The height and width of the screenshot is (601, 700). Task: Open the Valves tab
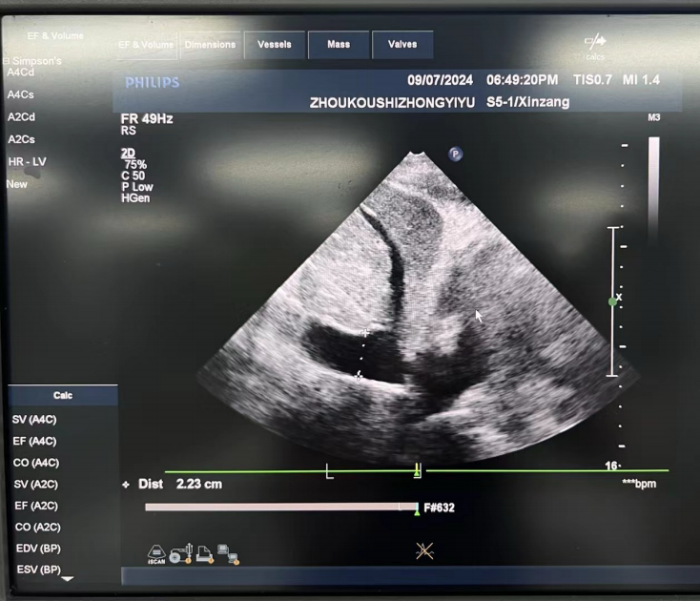[x=402, y=45]
